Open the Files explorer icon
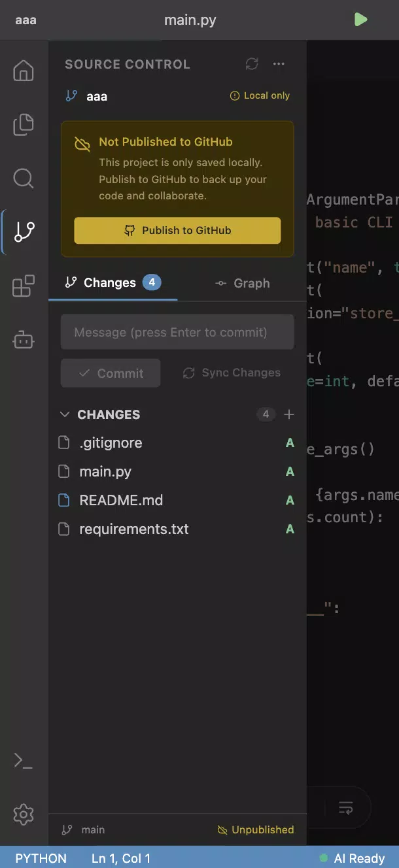 tap(24, 124)
